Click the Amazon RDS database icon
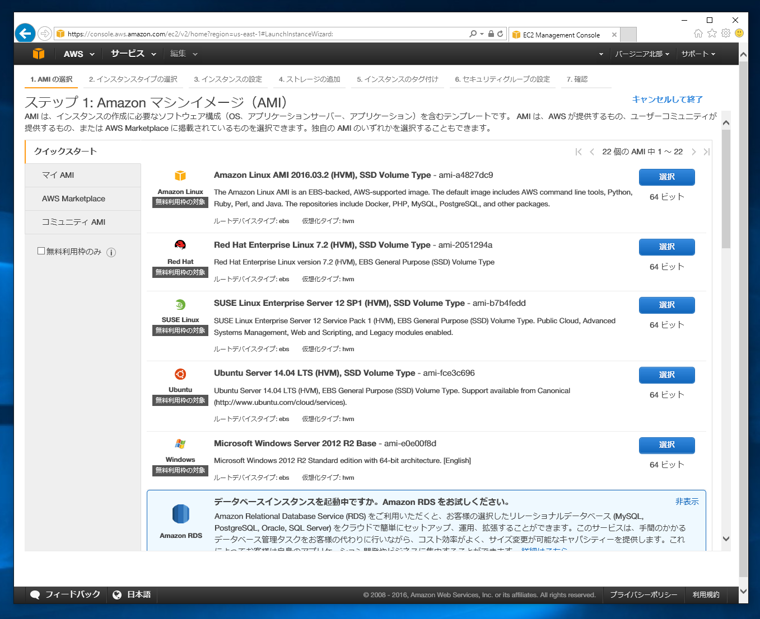 [x=181, y=514]
